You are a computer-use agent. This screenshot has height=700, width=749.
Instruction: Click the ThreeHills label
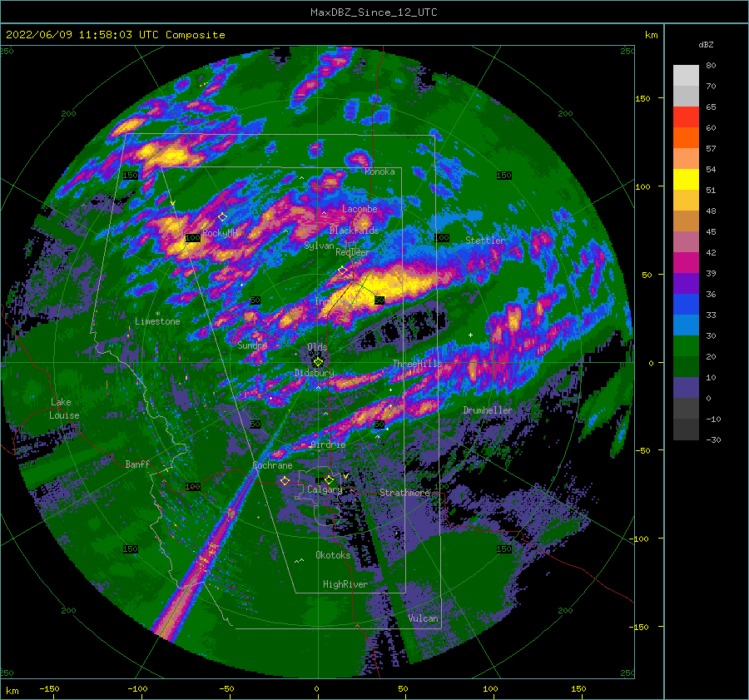[x=418, y=364]
